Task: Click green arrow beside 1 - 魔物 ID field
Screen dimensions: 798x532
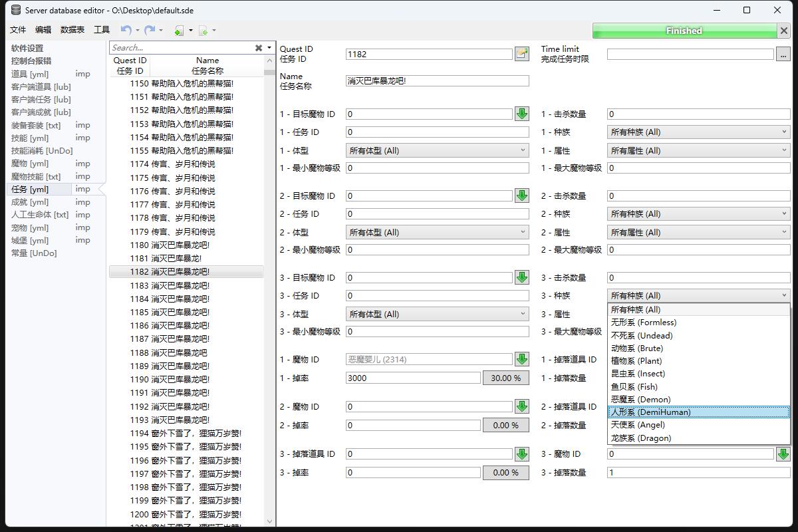Action: pyautogui.click(x=521, y=359)
